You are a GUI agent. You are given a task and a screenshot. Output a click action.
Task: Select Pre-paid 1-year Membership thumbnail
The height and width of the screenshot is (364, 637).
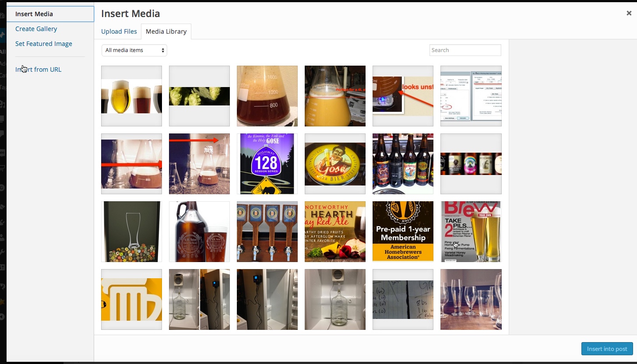click(x=403, y=231)
